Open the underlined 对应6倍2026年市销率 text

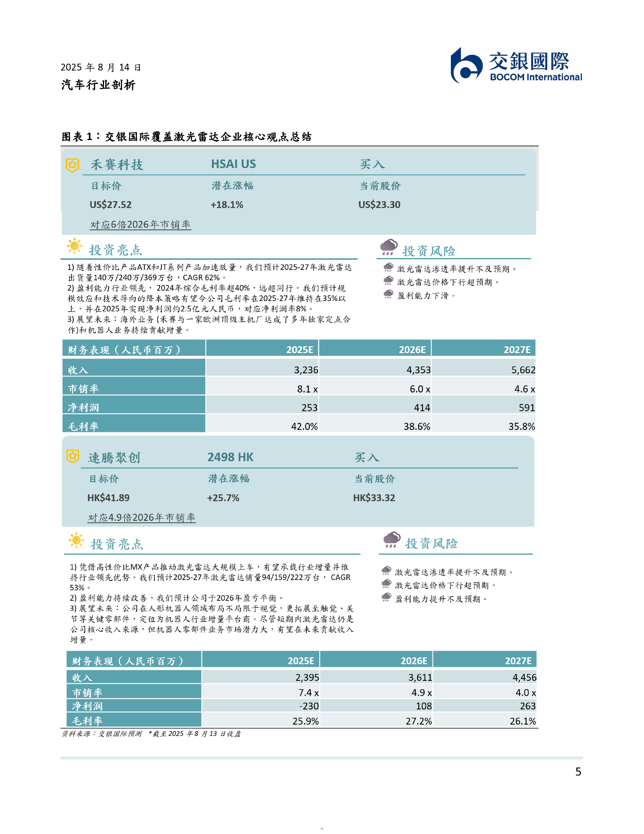[x=140, y=224]
